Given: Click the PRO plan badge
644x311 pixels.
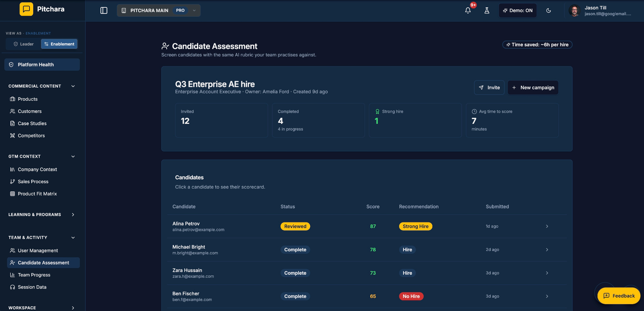Looking at the screenshot, I should (x=180, y=10).
